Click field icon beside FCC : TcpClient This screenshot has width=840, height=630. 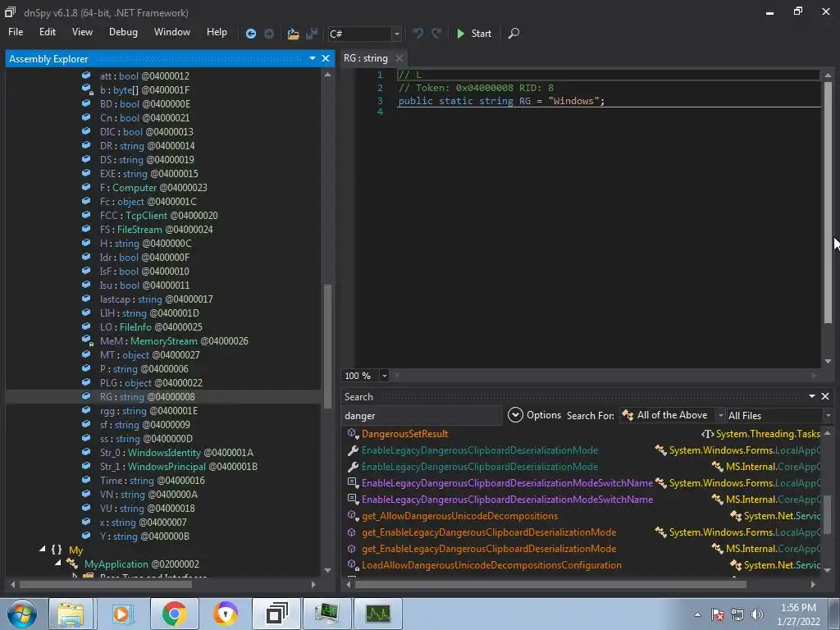tap(85, 215)
